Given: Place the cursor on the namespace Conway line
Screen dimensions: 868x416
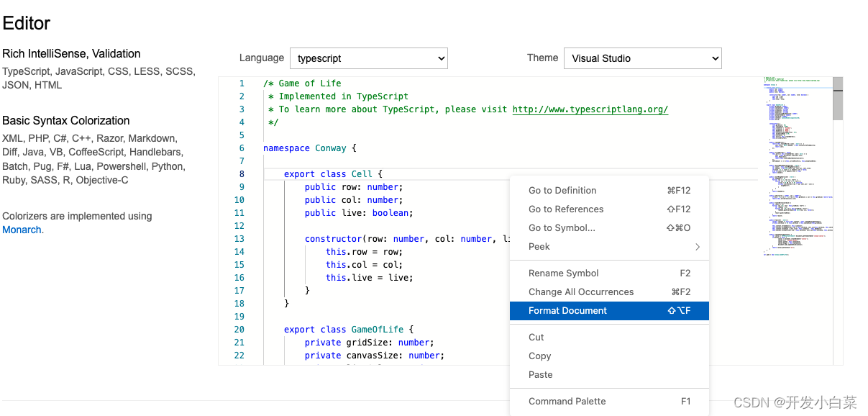Looking at the screenshot, I should [309, 148].
